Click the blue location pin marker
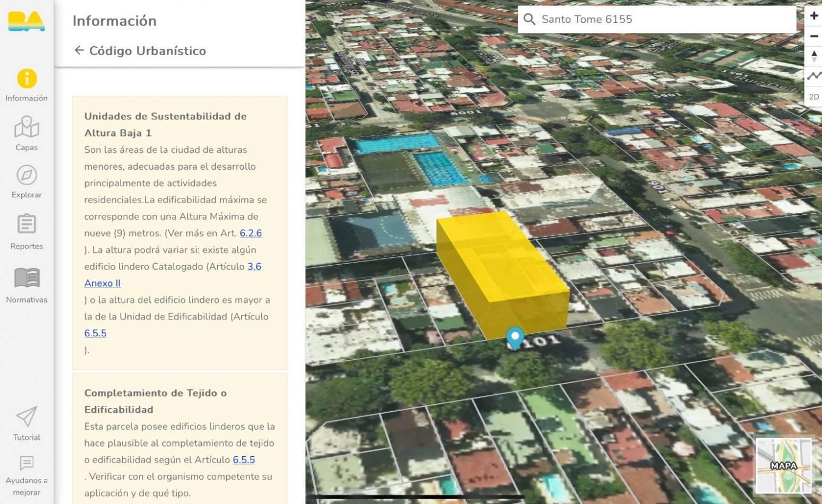Screen dimensions: 822x504 pyautogui.click(x=515, y=337)
